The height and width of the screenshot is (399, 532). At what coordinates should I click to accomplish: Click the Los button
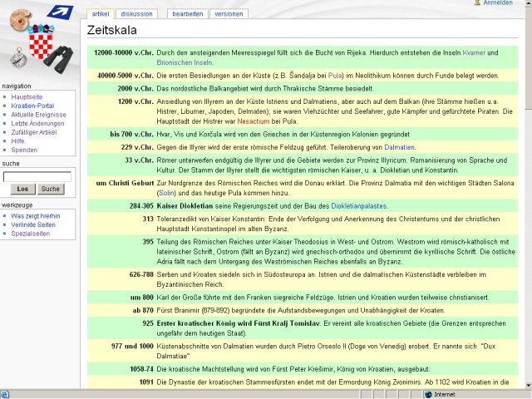[x=22, y=189]
